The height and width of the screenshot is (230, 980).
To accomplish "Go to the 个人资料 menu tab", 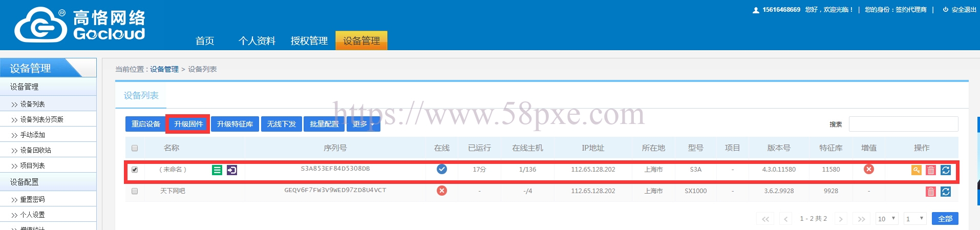I will tap(257, 41).
